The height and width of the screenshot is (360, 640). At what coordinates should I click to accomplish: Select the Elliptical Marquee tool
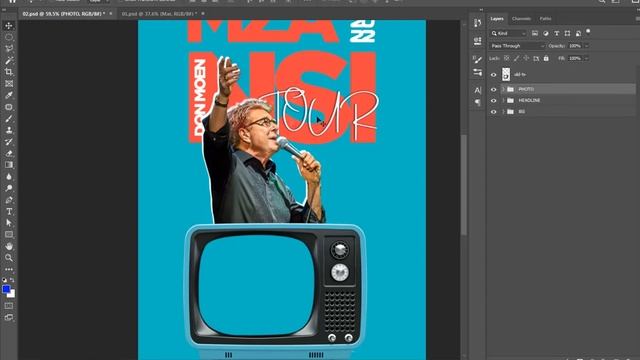pos(9,37)
